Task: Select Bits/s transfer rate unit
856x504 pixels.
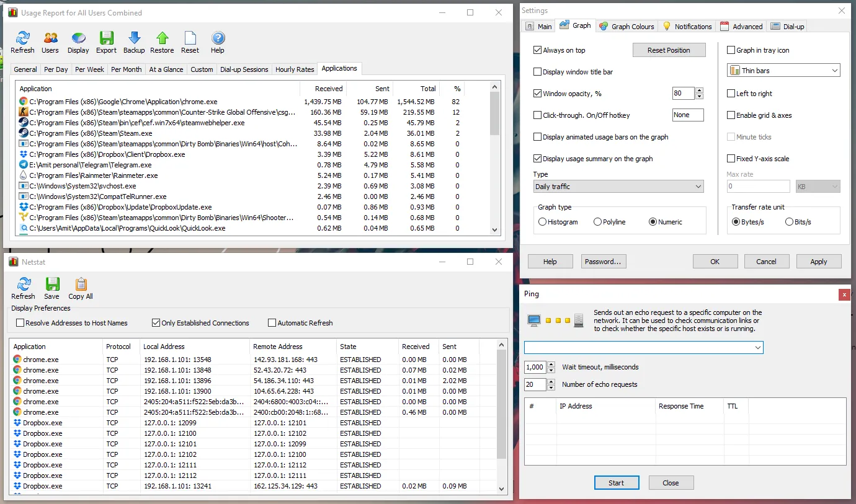Action: 790,222
